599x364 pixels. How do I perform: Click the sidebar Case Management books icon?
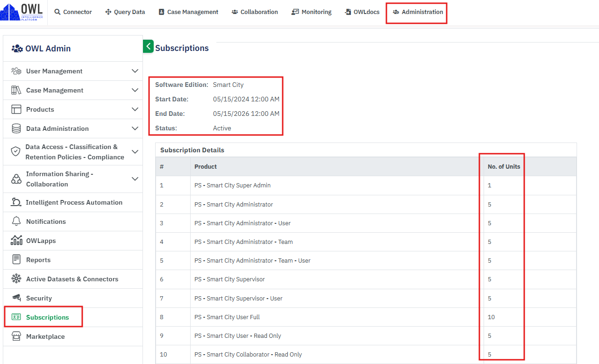16,90
